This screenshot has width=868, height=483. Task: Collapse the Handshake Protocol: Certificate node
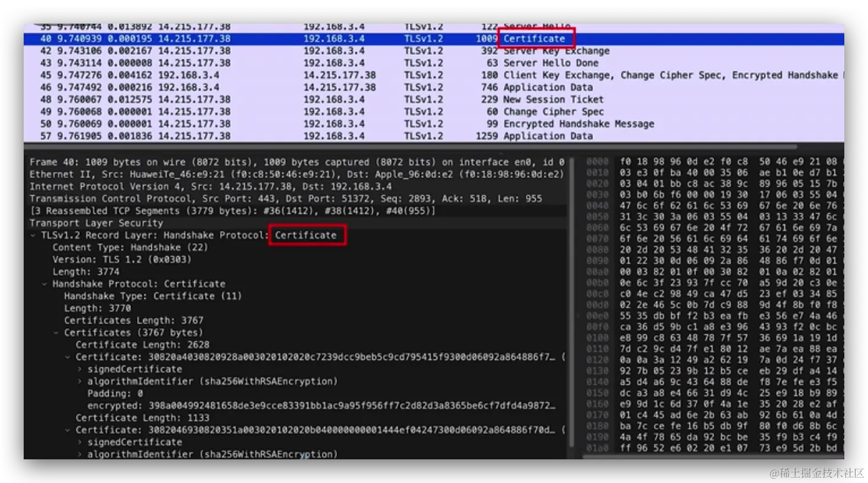[44, 284]
